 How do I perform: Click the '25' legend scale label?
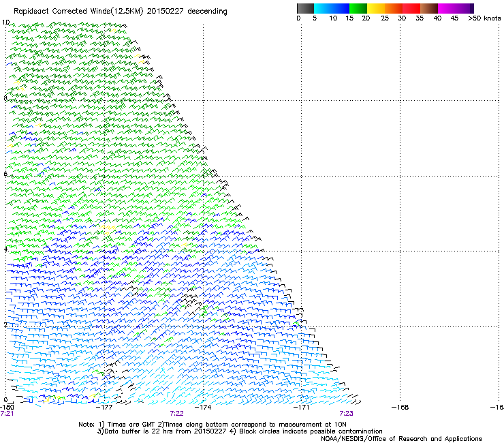385,18
